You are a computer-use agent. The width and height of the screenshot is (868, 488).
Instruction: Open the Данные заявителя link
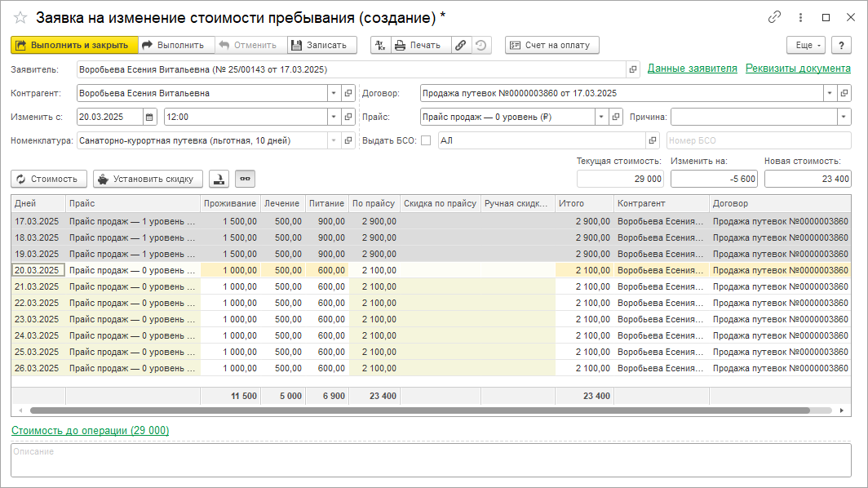(692, 69)
